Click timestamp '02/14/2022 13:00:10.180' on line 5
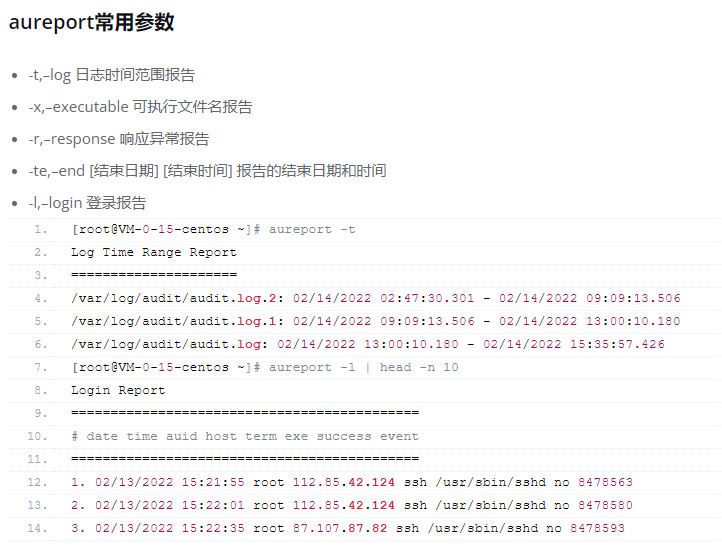Screen dimensions: 722x553 (590, 321)
